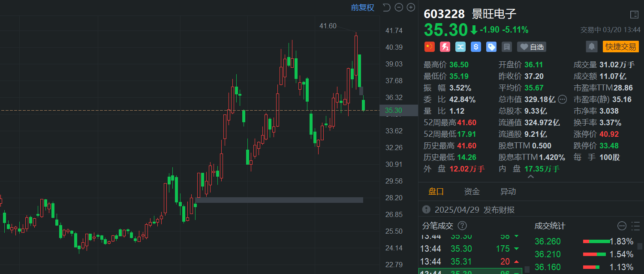
Task: Click the 分笔成交 section title
Action: 438,226
